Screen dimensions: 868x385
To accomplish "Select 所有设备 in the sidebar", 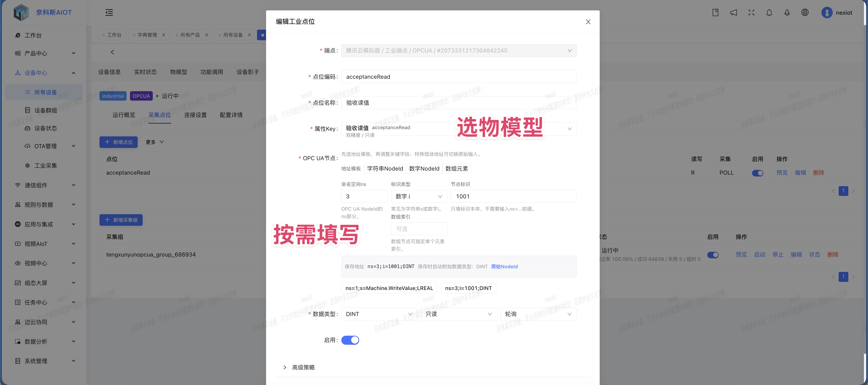I will (44, 92).
